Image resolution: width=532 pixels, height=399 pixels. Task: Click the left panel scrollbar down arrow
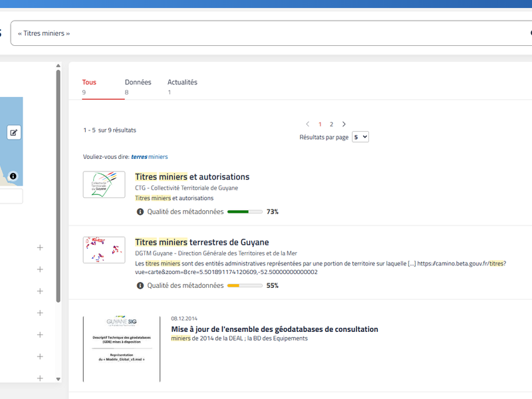pyautogui.click(x=58, y=378)
